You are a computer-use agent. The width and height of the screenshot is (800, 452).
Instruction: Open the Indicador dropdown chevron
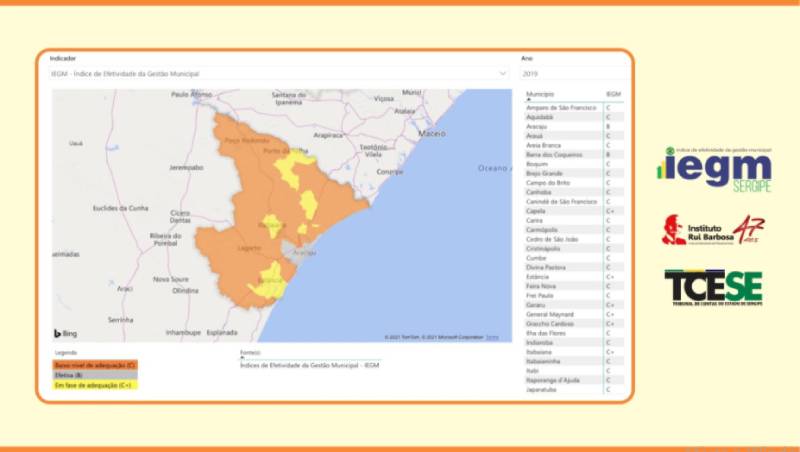[503, 74]
